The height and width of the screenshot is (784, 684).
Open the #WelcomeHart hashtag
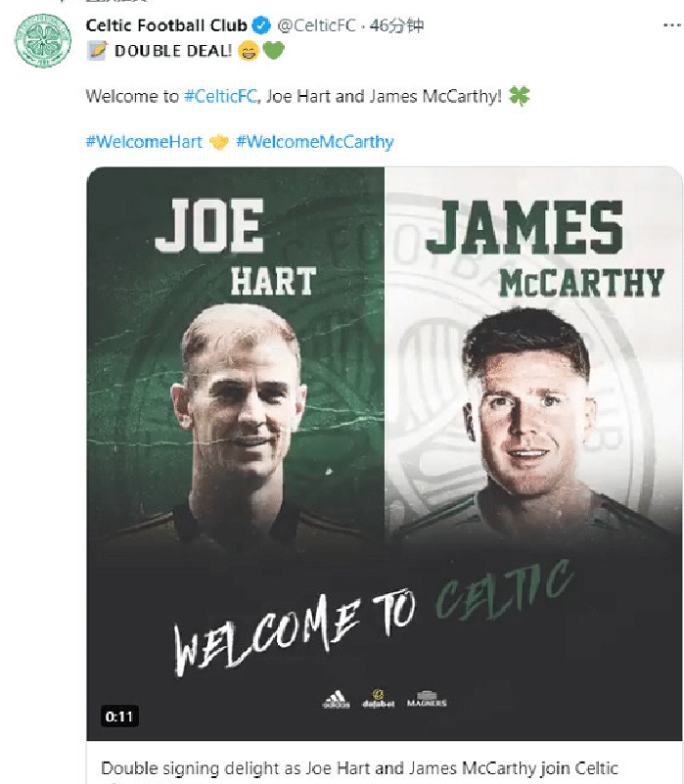pyautogui.click(x=144, y=142)
